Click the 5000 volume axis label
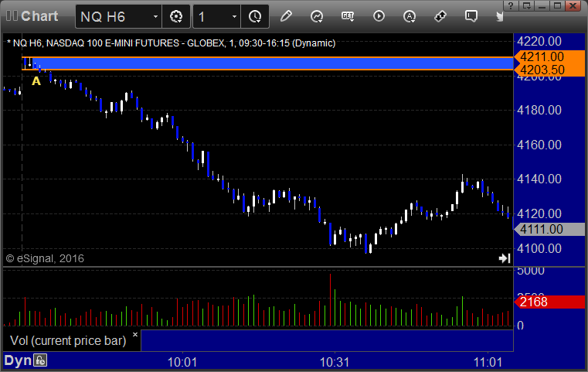588x372 pixels. [531, 271]
